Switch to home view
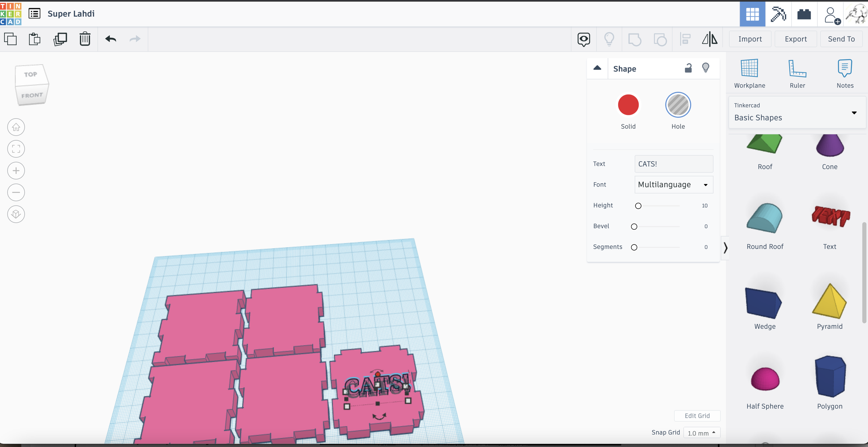 (16, 127)
